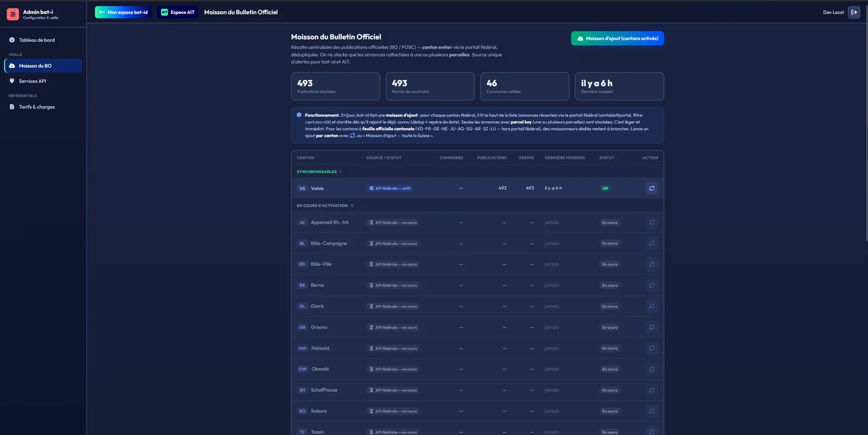This screenshot has height=435, width=868.
Task: Open Tableau de bord in sidebar
Action: (43, 40)
